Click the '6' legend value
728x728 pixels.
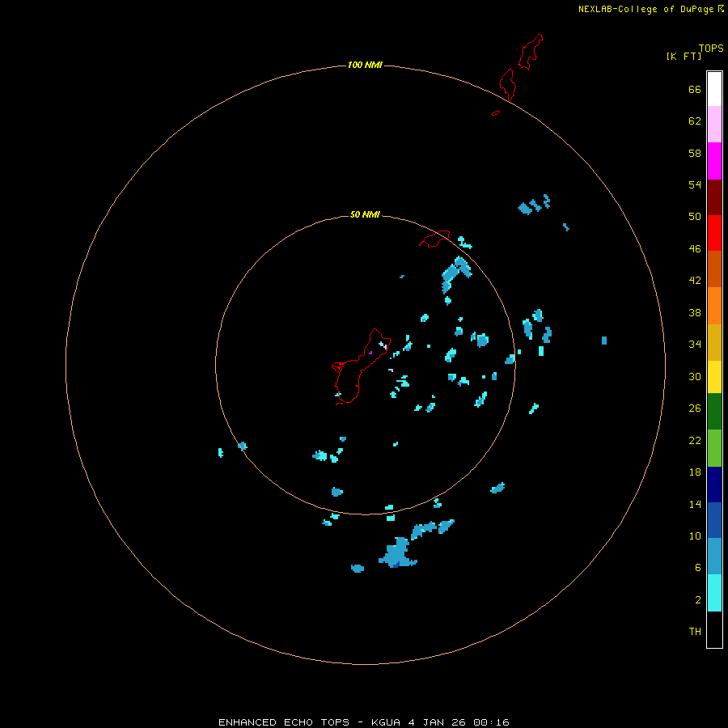click(x=698, y=568)
